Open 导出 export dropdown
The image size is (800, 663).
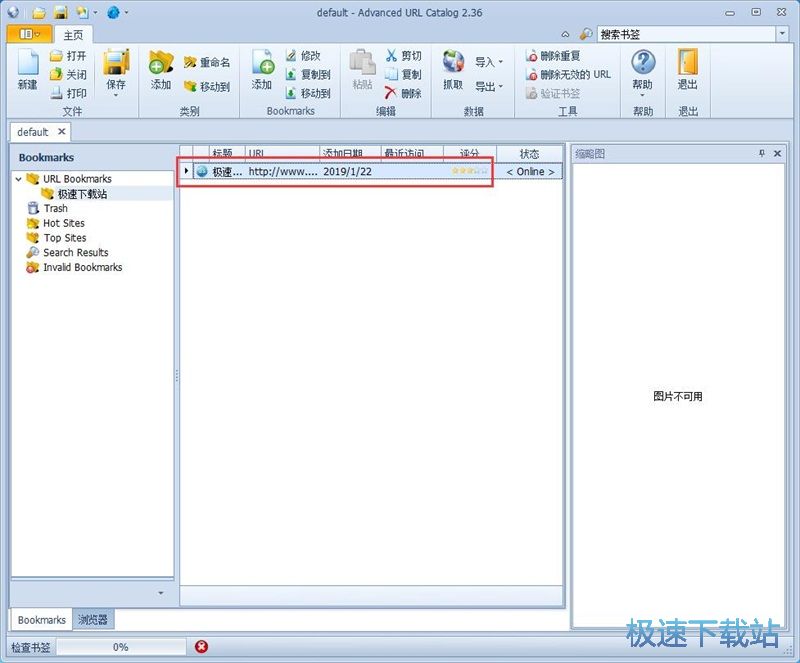[x=489, y=86]
